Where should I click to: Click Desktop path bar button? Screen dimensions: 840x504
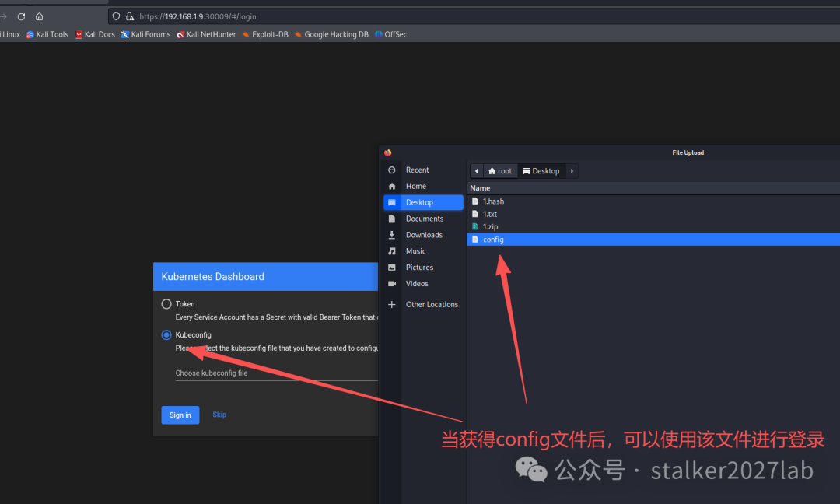[x=541, y=171]
